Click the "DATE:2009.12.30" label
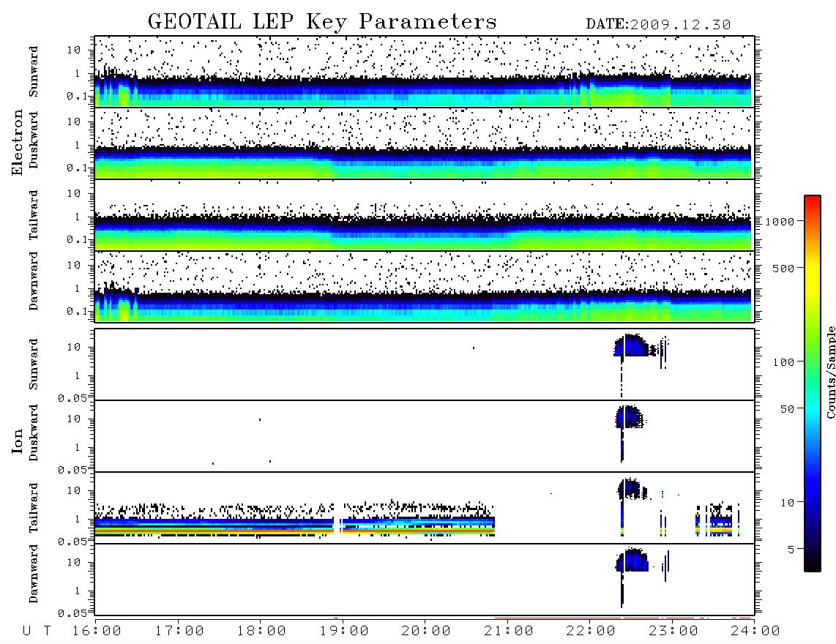Viewport: 836px width, 644px height. (658, 25)
